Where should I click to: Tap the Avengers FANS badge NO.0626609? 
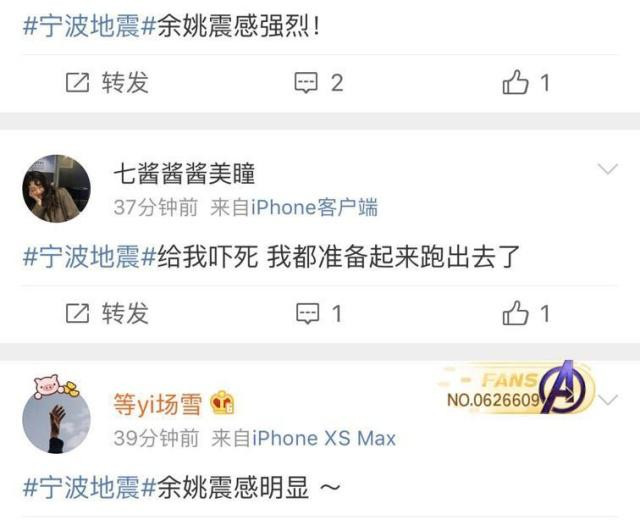(516, 389)
